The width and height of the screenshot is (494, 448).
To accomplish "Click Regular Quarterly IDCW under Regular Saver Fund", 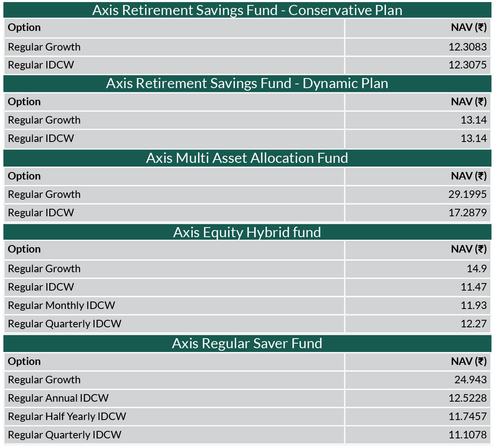I will [x=65, y=435].
